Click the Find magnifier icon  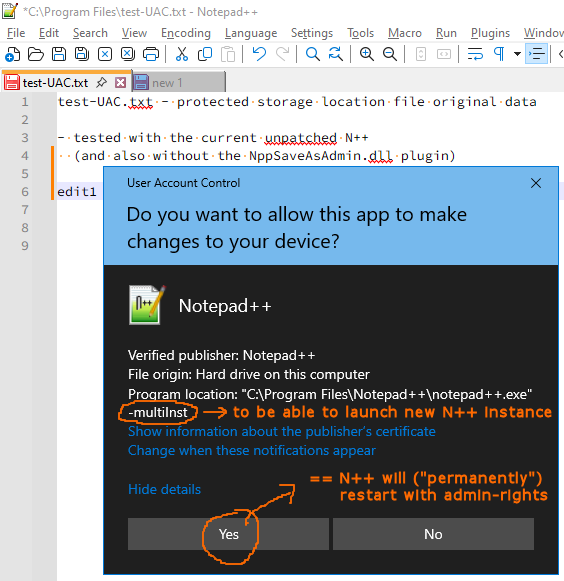[x=313, y=54]
